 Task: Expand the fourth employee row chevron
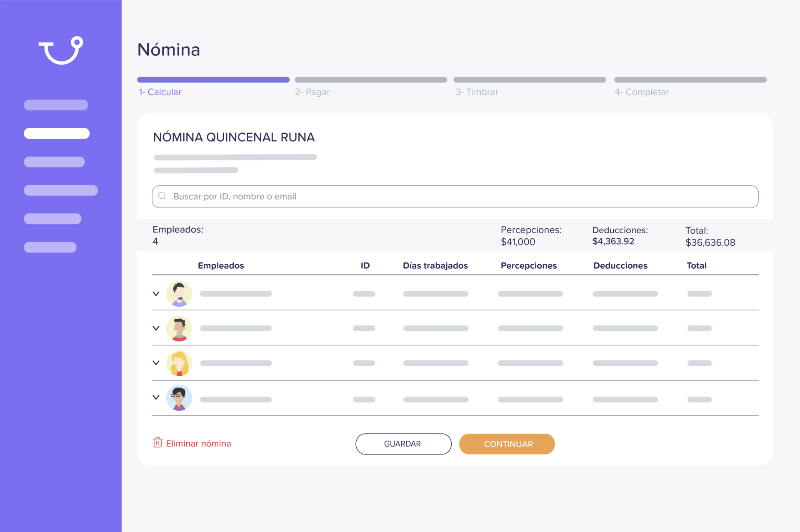(x=156, y=397)
